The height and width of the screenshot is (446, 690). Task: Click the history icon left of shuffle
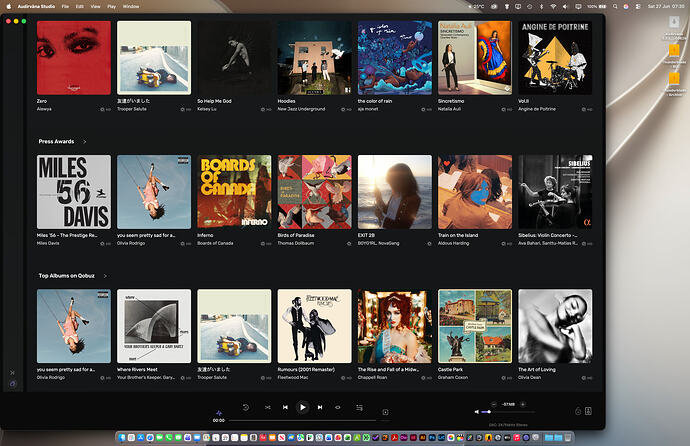click(246, 407)
